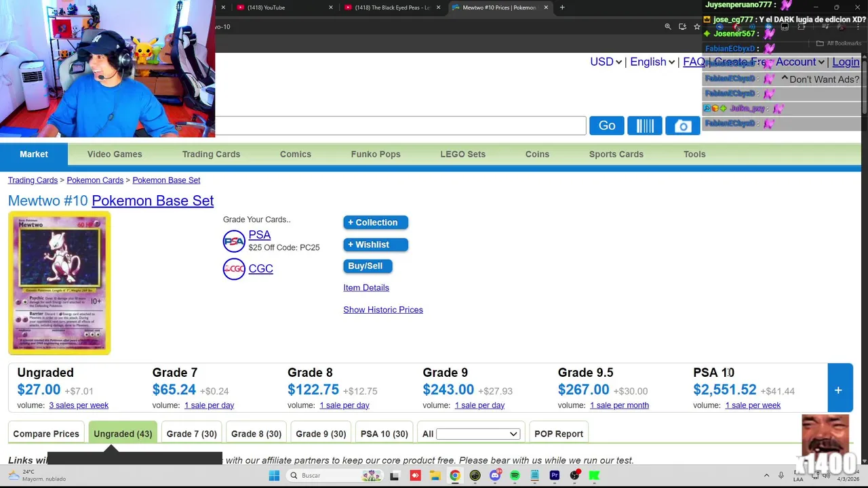Open the Windows Start menu
The width and height of the screenshot is (868, 488).
pos(274,476)
